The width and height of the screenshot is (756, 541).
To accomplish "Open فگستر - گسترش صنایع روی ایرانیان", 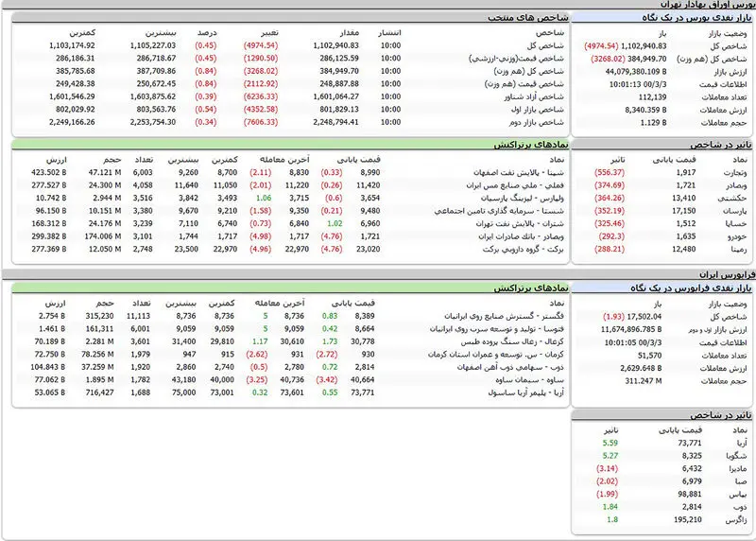I will [x=504, y=316].
